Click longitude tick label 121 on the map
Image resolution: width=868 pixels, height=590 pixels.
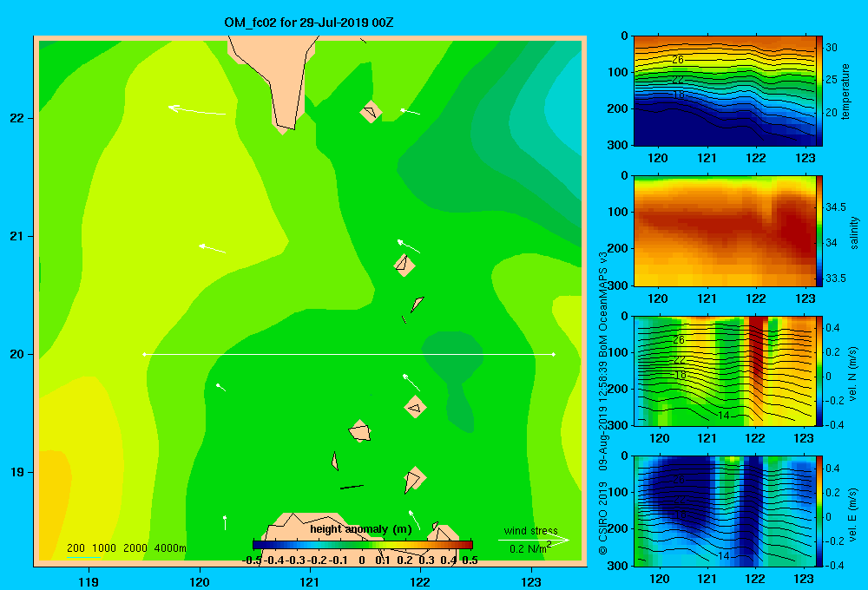tap(310, 581)
